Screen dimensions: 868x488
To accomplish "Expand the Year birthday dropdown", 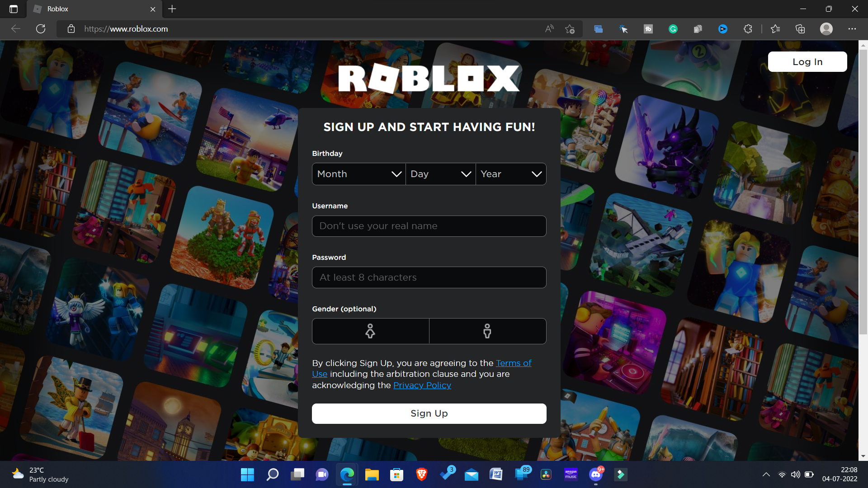I will (x=511, y=174).
